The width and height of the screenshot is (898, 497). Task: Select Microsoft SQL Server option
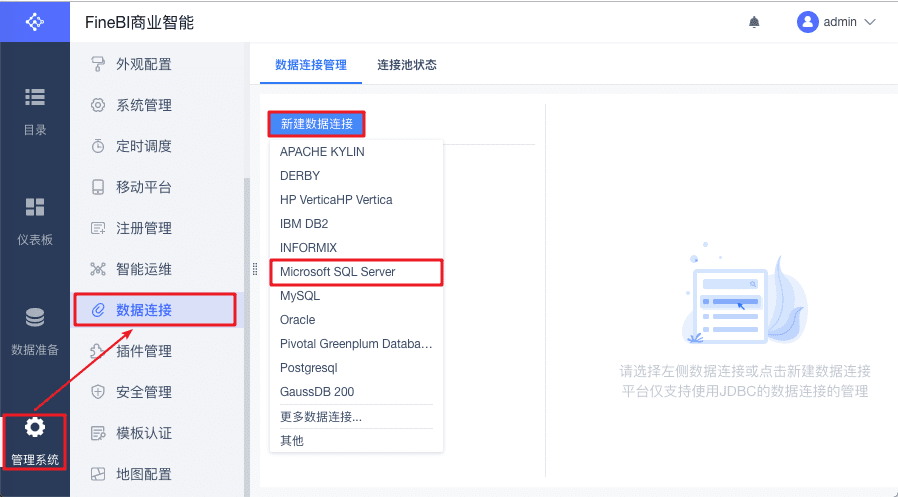[x=356, y=272]
